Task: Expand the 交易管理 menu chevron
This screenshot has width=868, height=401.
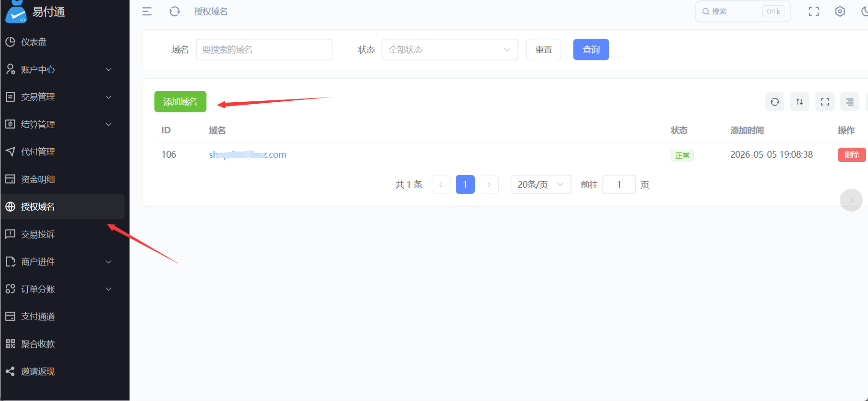Action: coord(109,97)
